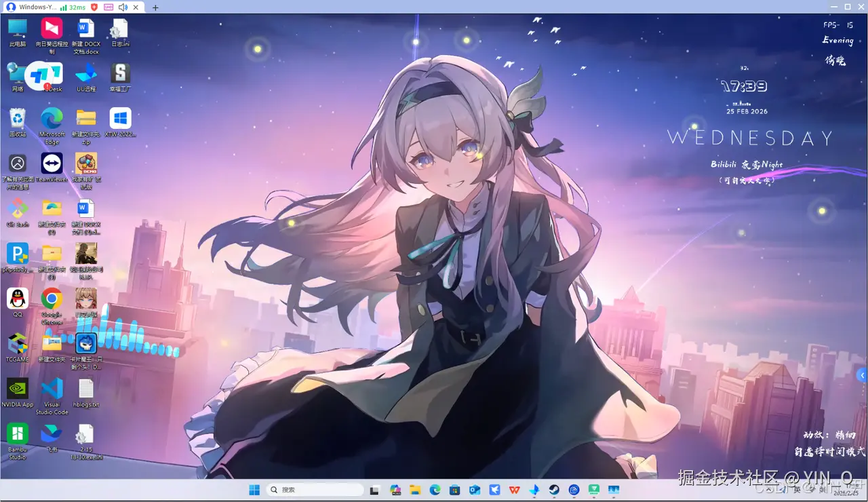
Task: Mute remote session audio with speaker icon
Action: [x=123, y=7]
